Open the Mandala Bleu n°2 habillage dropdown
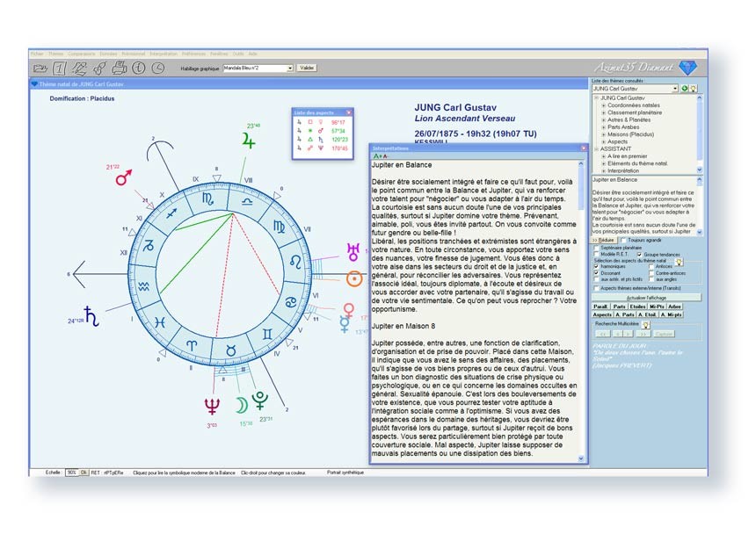The image size is (756, 534). 290,68
